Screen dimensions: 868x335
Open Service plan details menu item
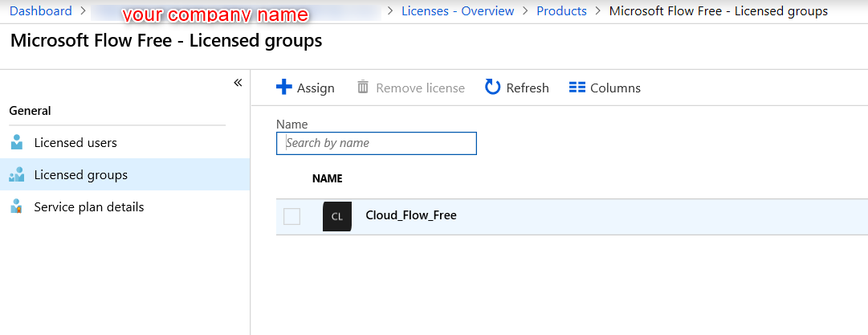(124, 206)
